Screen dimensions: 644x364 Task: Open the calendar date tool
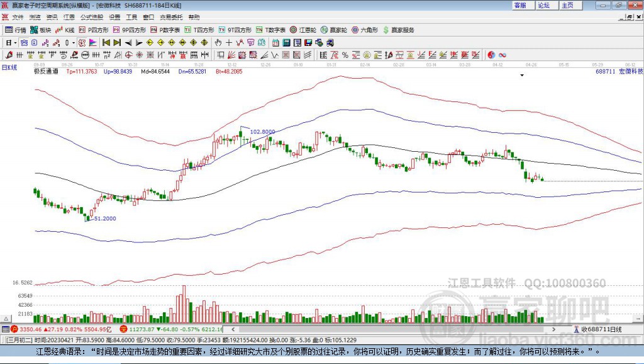(x=275, y=42)
